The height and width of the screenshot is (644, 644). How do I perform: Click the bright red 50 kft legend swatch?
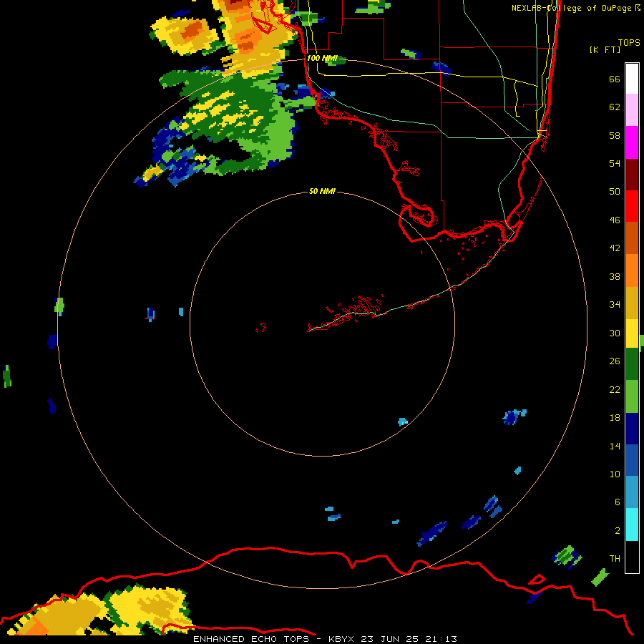tap(632, 206)
